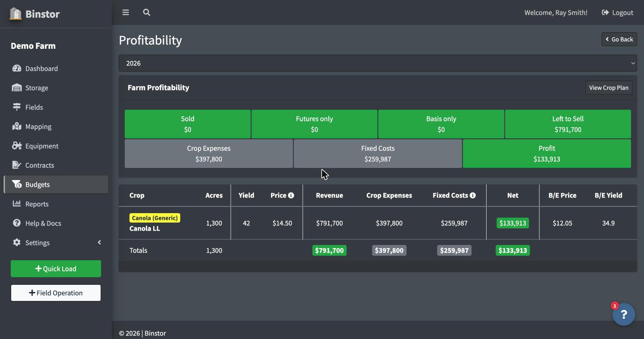The width and height of the screenshot is (644, 339).
Task: Expand the Settings submenu chevron
Action: click(99, 242)
